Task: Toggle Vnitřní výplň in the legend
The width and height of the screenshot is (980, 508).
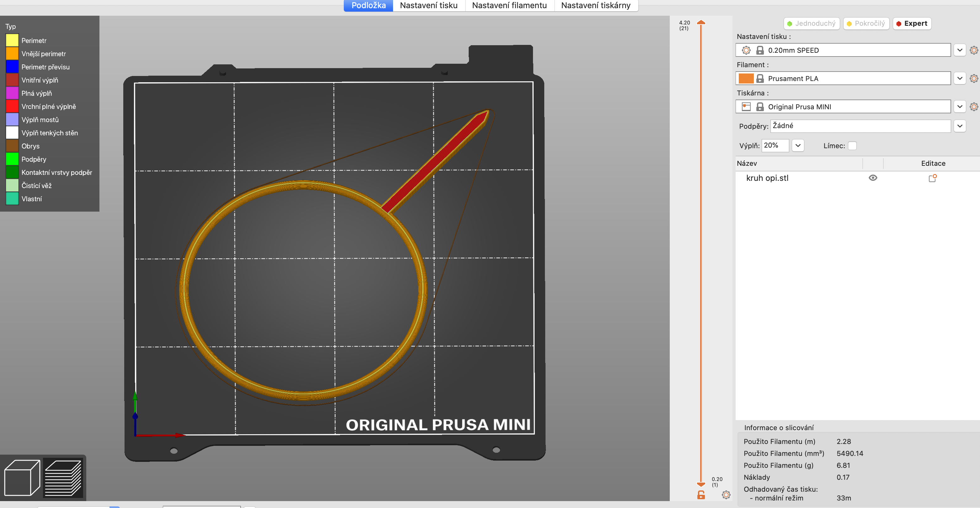Action: point(32,80)
